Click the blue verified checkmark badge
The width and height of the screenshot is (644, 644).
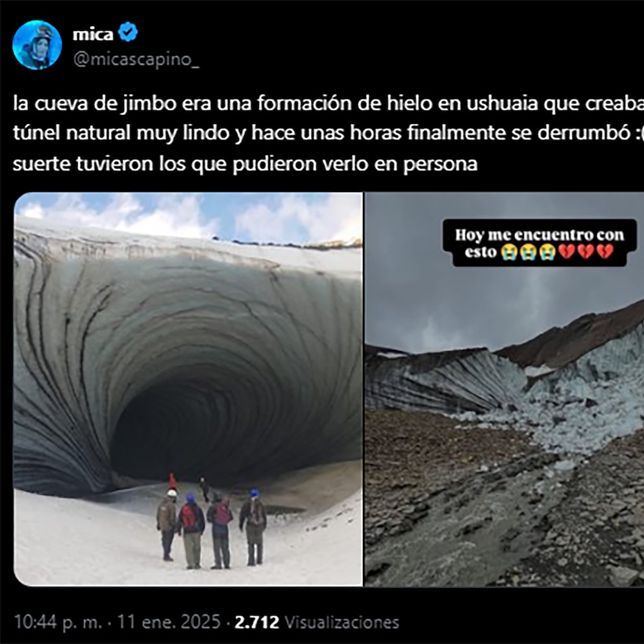[x=128, y=32]
